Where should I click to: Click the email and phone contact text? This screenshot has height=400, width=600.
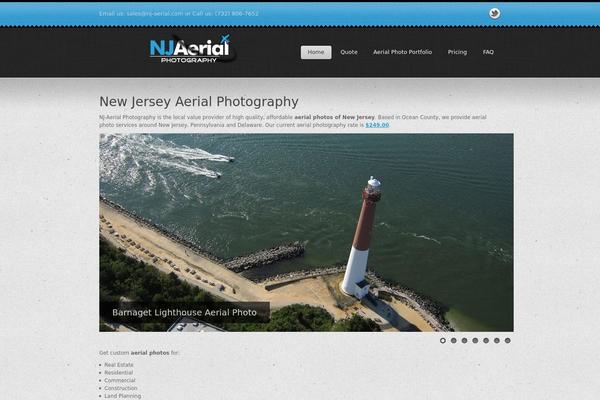179,14
